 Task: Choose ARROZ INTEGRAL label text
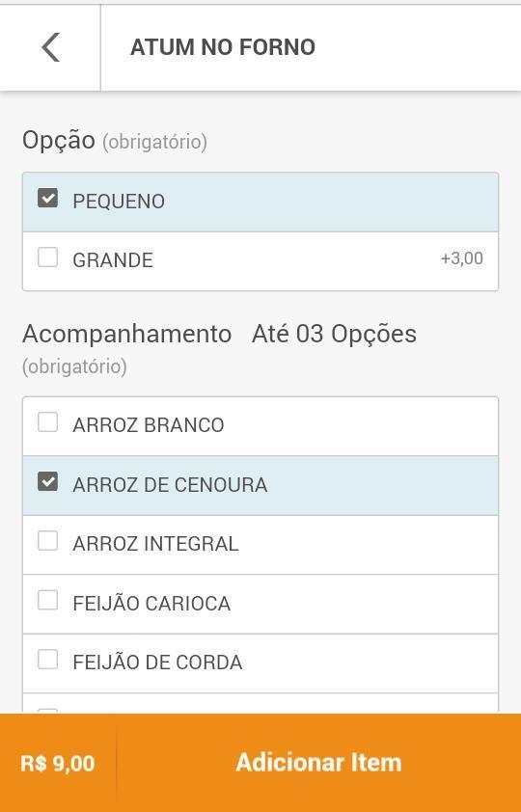[x=155, y=544]
